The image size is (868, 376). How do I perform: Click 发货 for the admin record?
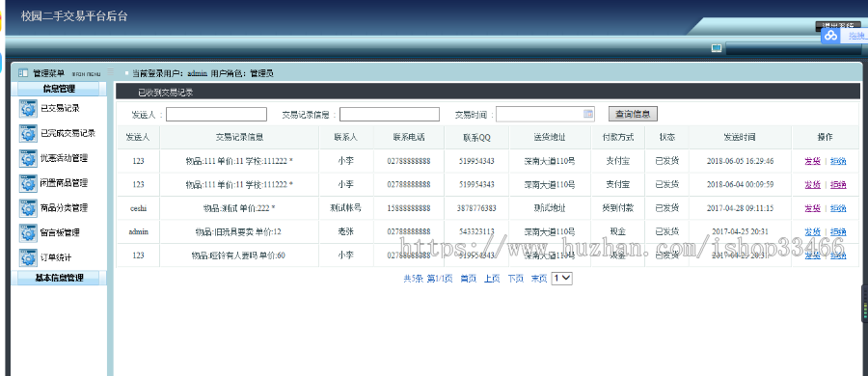coord(813,232)
